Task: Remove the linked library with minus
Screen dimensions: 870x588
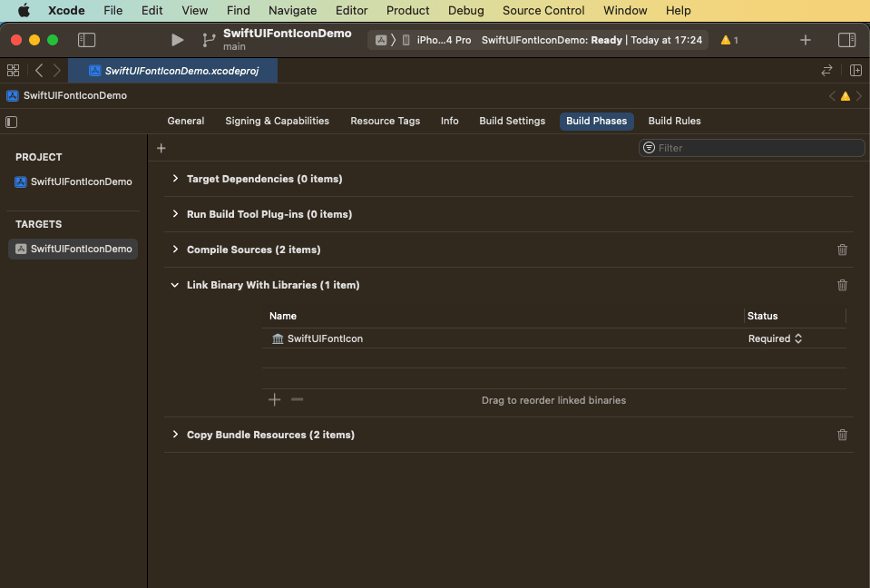Action: point(298,400)
